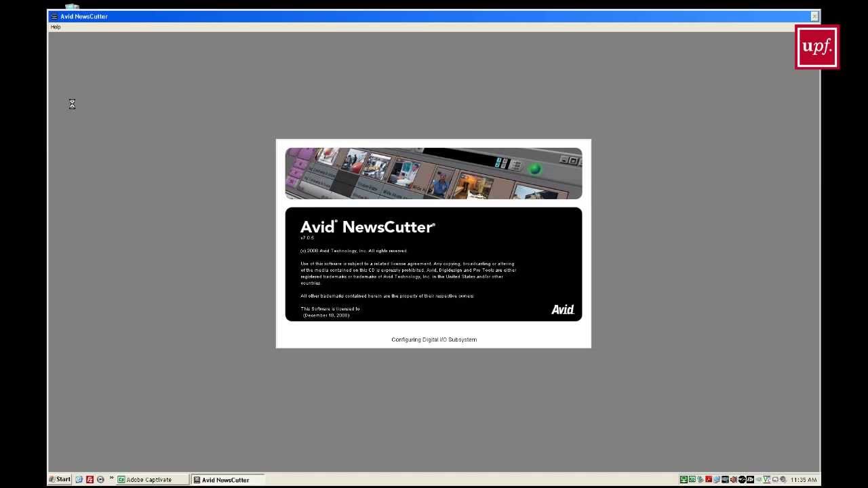Click the Avid logo on the splash screen

click(x=563, y=309)
